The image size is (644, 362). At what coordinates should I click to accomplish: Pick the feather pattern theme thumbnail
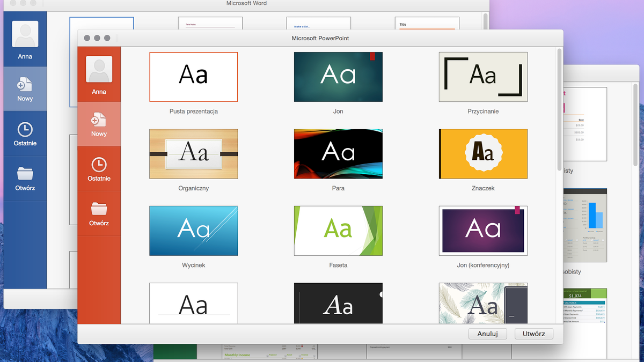point(483,303)
